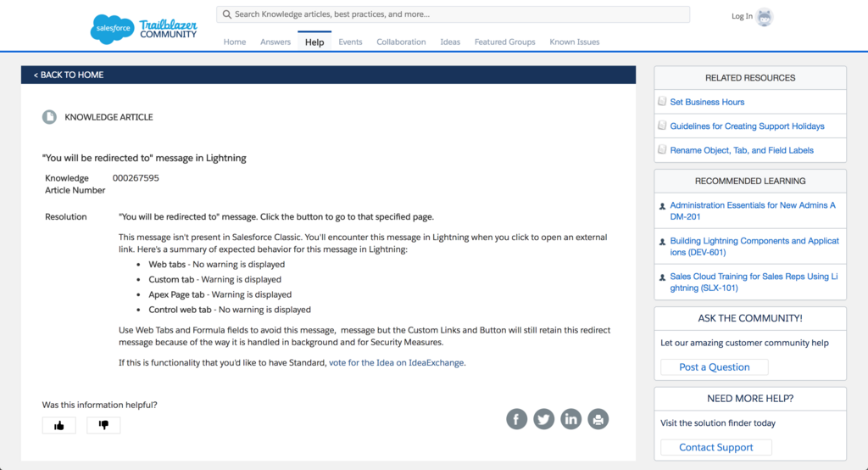Click the Resolution field label
Image resolution: width=868 pixels, height=470 pixels.
pos(66,216)
